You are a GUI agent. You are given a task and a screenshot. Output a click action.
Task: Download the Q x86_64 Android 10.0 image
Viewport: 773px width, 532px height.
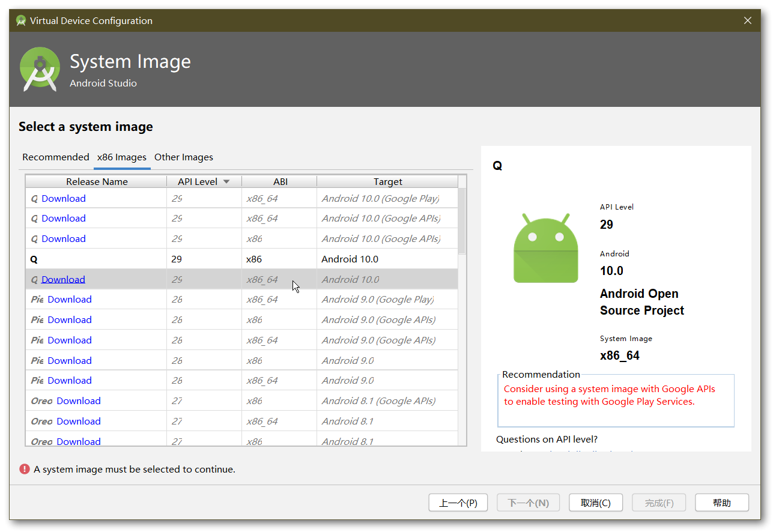coord(63,279)
